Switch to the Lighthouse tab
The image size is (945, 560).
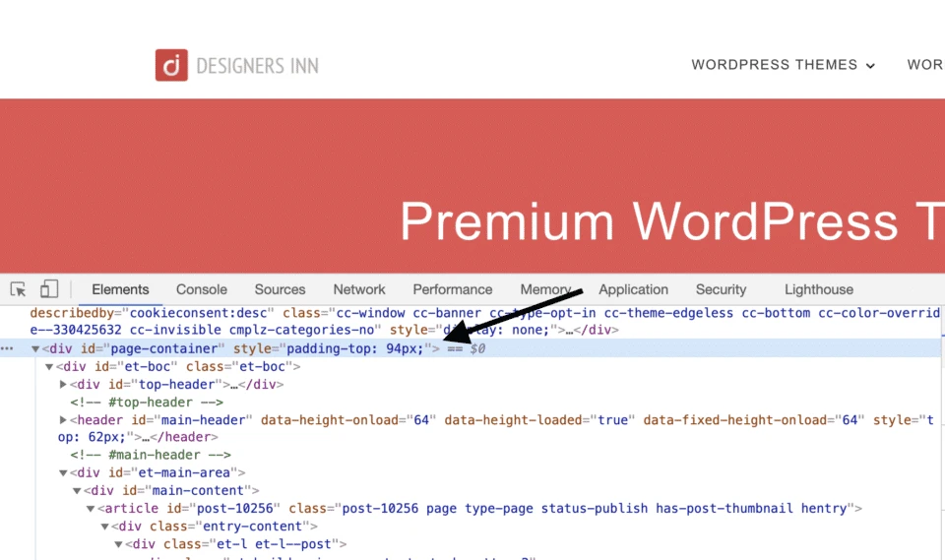coord(818,289)
